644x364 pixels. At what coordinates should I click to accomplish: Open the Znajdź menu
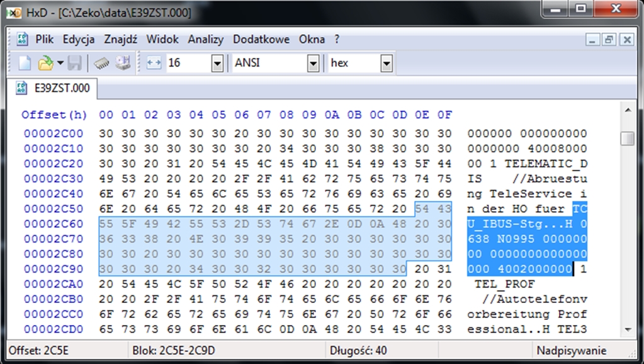pos(120,40)
